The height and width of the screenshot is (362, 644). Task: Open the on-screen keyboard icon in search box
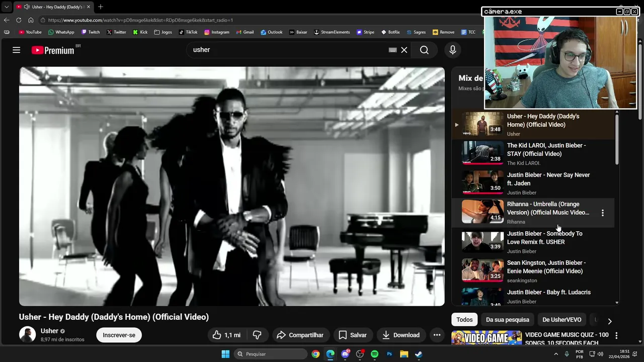pyautogui.click(x=392, y=50)
